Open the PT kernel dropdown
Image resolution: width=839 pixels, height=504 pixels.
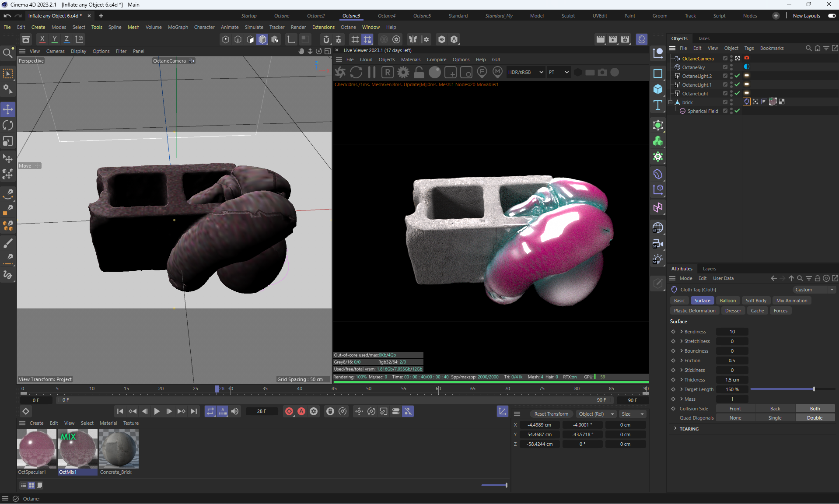point(559,72)
